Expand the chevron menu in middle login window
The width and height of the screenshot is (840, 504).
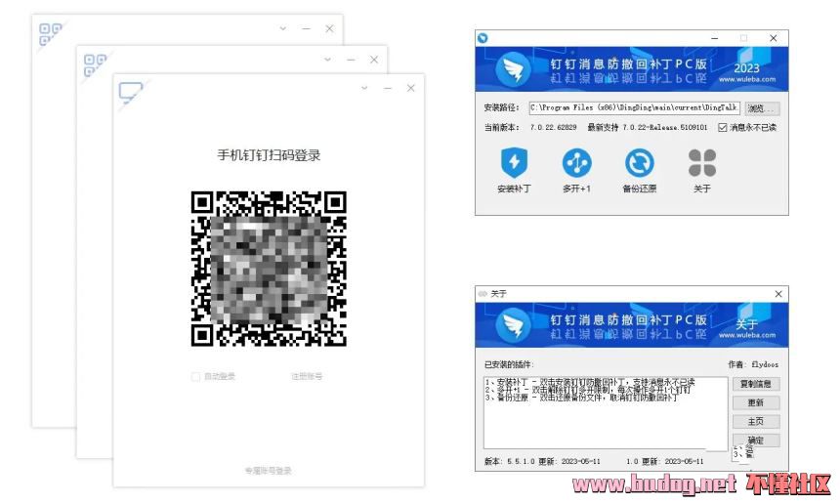click(327, 60)
